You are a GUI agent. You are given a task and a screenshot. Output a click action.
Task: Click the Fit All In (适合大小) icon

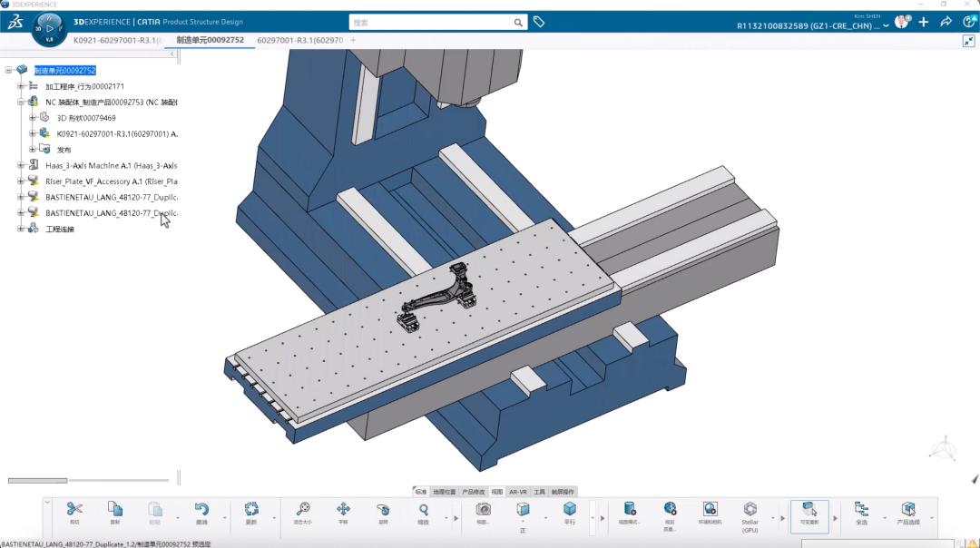303,511
